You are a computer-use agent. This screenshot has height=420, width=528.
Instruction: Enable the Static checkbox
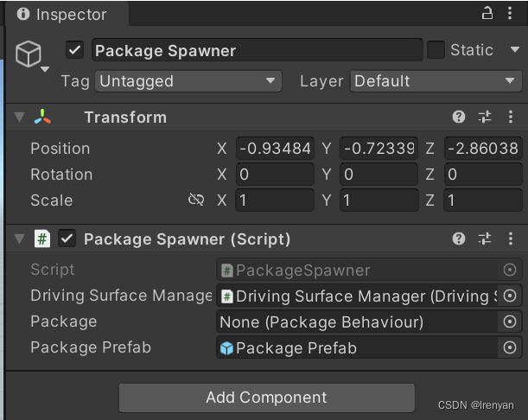436,50
